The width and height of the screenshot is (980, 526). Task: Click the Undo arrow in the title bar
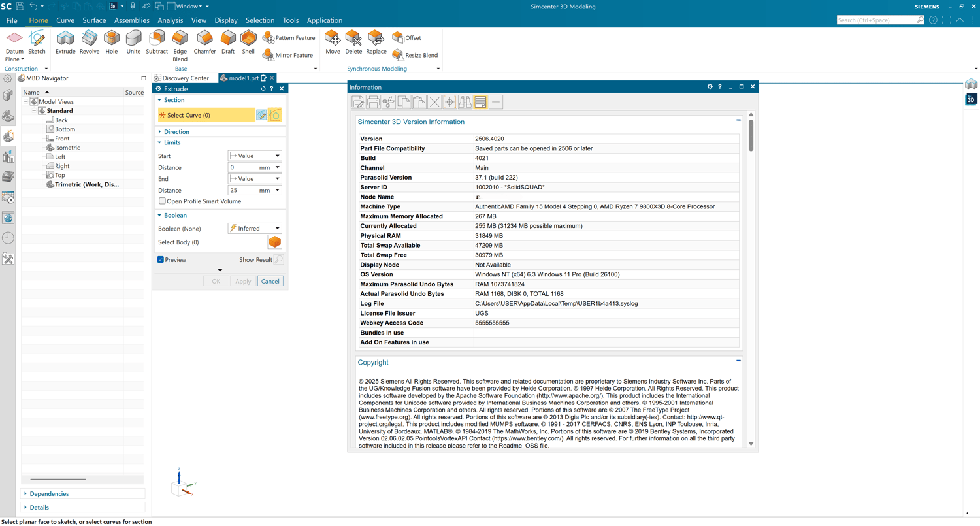click(33, 7)
